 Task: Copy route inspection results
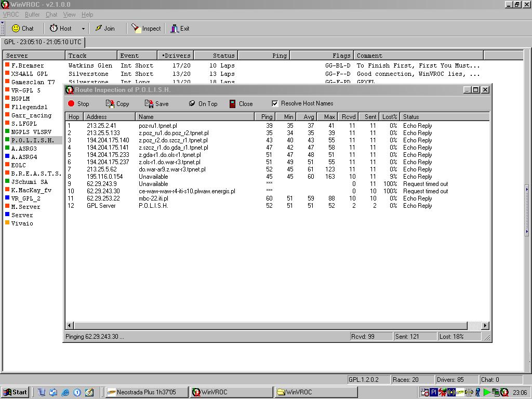117,104
